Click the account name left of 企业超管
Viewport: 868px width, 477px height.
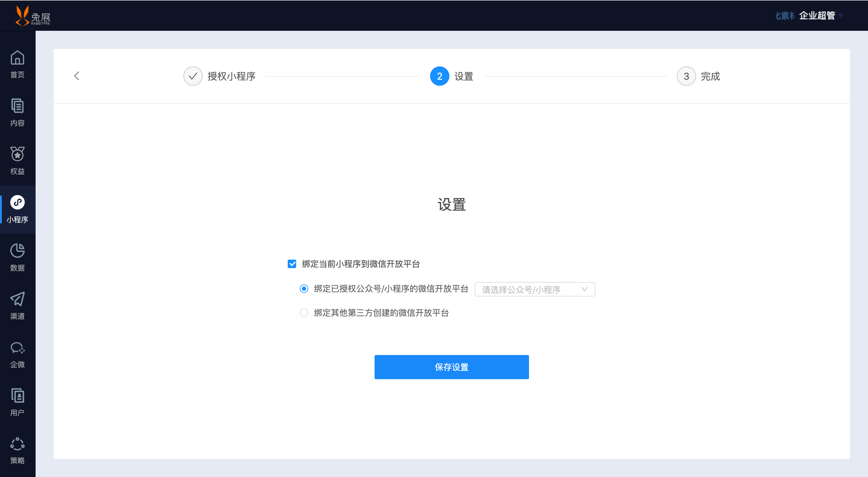coord(785,16)
